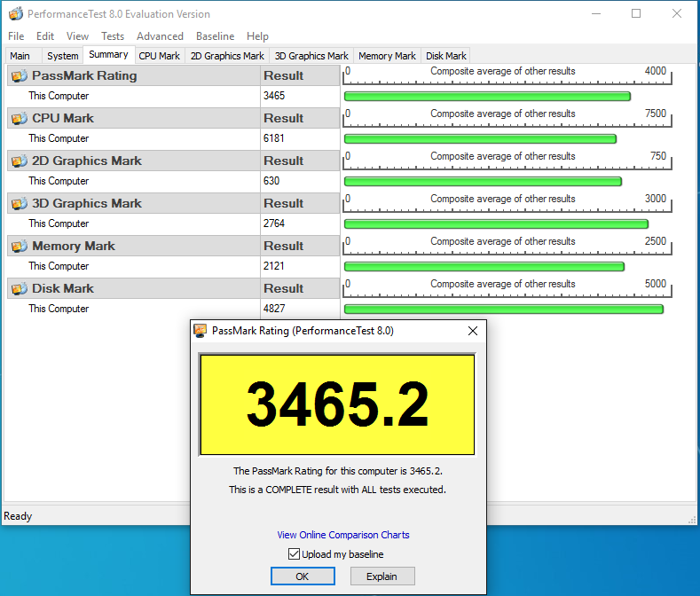Maximize the PerformanceTest window
700x596 pixels.
click(x=636, y=13)
